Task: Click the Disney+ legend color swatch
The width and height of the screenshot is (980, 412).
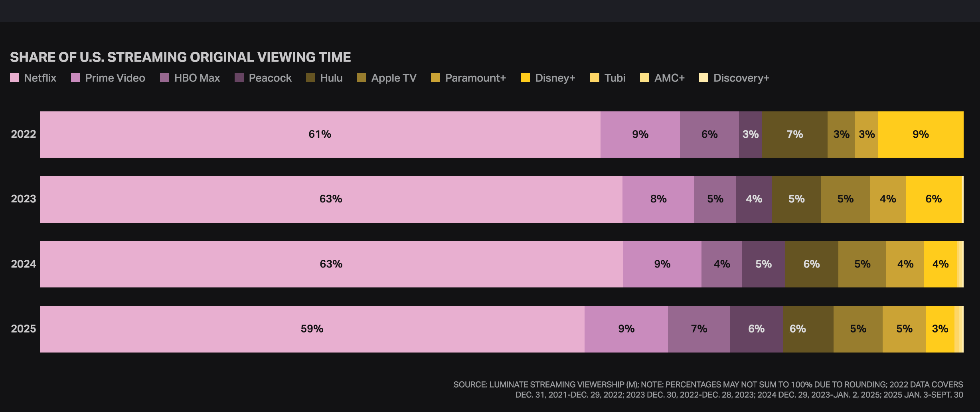Action: (x=526, y=78)
